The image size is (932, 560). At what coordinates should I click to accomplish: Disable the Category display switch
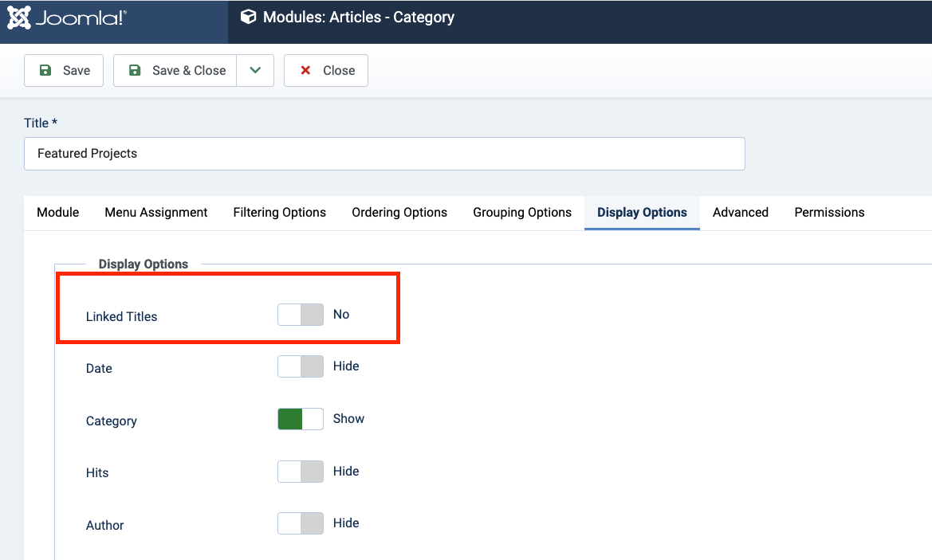click(x=301, y=419)
